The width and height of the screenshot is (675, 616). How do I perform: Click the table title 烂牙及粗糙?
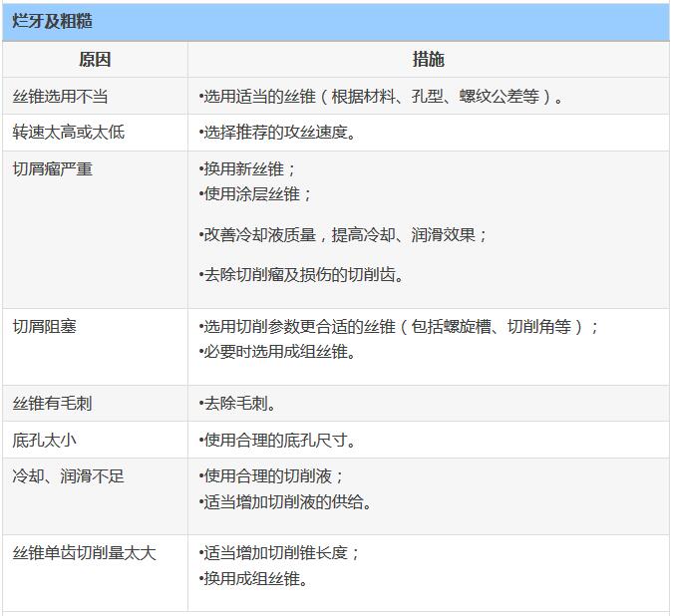[52, 21]
